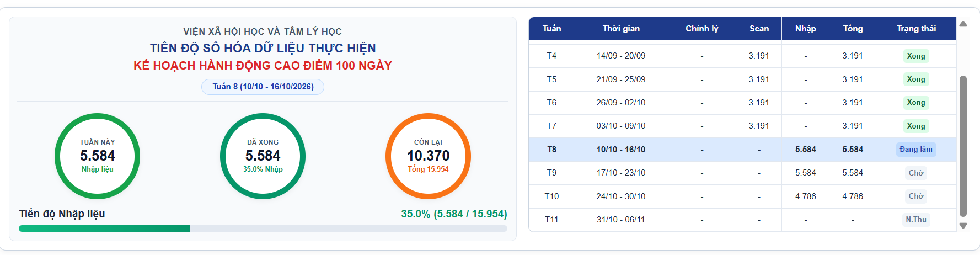Select the T10 week cell
This screenshot has height=255, width=980.
pos(551,196)
